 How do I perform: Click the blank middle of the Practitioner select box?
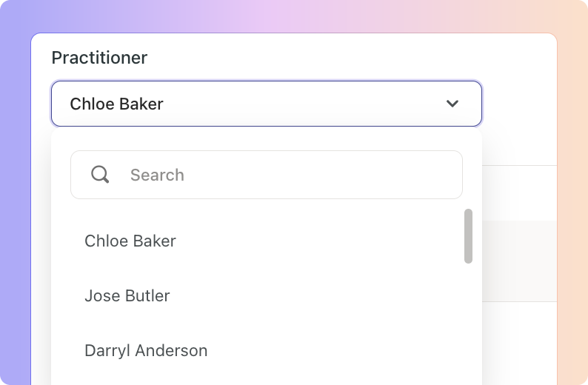[296, 104]
